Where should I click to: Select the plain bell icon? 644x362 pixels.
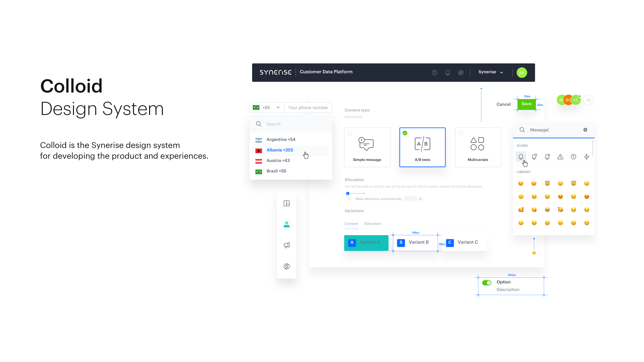(x=521, y=157)
